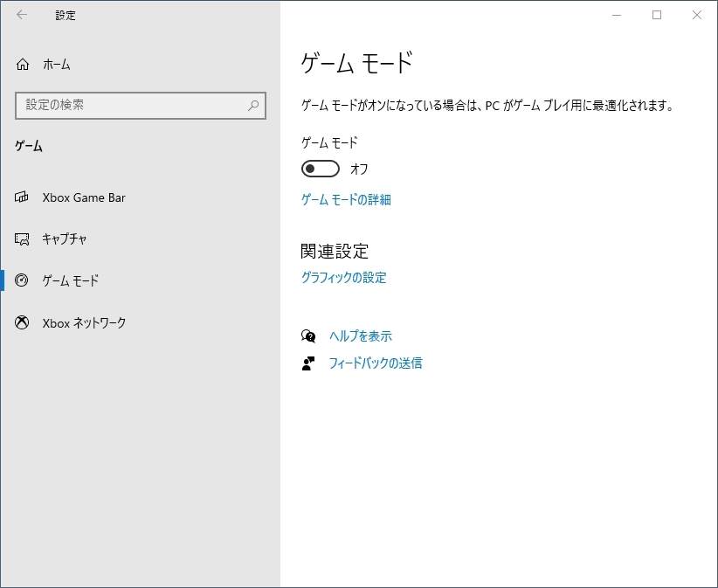Open the グラフィックの設定 link
The image size is (718, 588).
point(343,278)
